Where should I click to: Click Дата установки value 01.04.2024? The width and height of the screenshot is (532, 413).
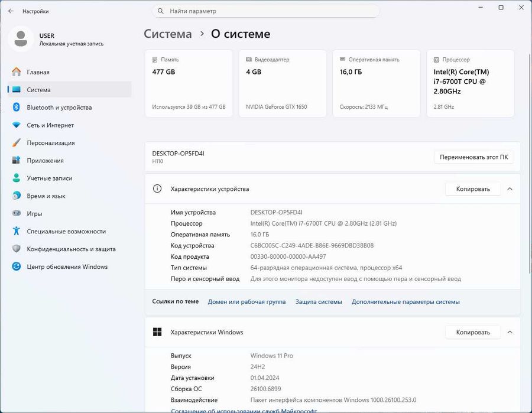[x=265, y=378]
